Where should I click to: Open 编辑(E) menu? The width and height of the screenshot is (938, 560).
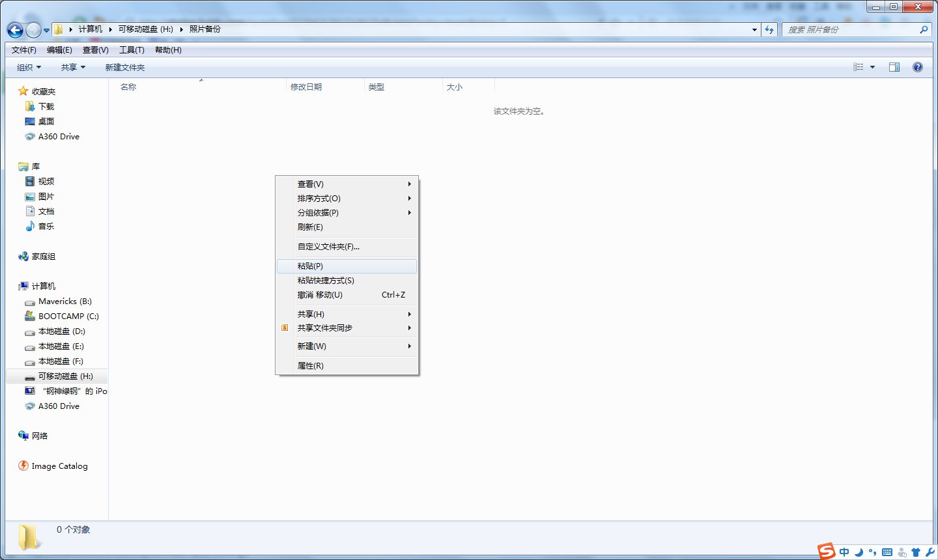coord(59,50)
